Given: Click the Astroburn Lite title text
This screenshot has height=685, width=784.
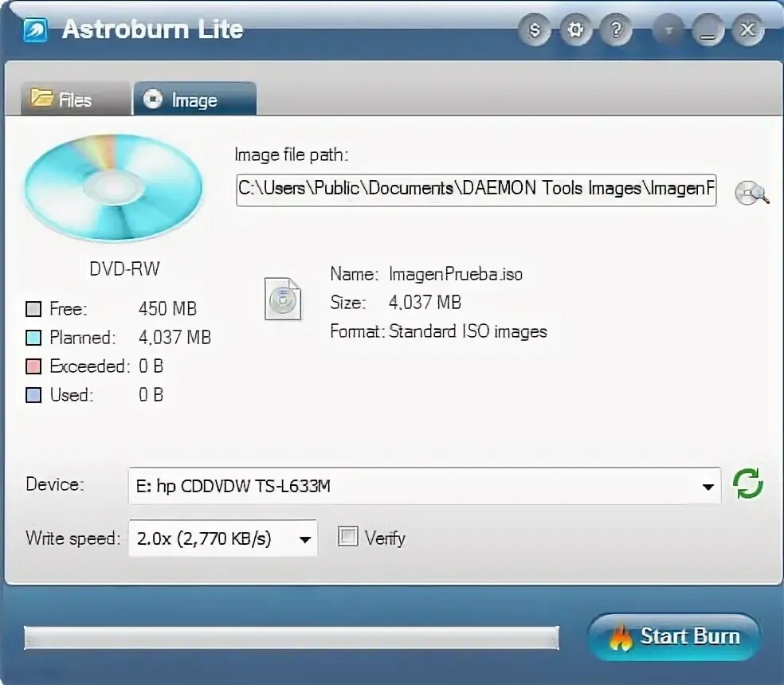Looking at the screenshot, I should [x=153, y=29].
